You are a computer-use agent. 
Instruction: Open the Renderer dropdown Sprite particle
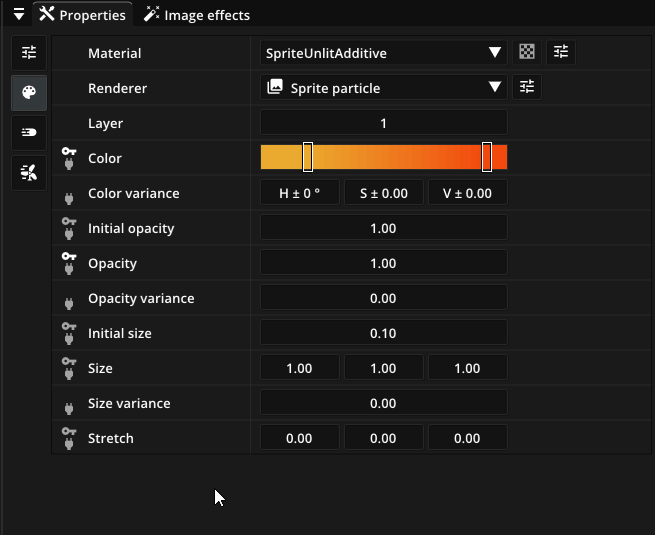(383, 88)
